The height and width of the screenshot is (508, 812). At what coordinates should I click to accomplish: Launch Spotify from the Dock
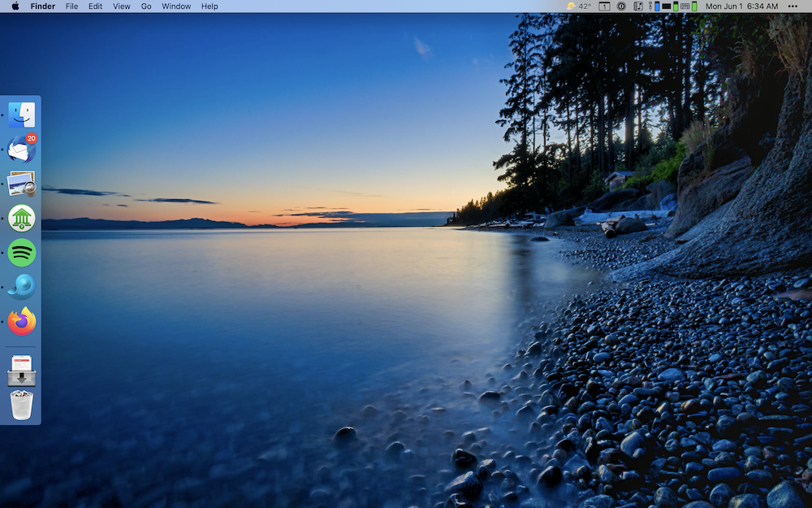point(22,253)
